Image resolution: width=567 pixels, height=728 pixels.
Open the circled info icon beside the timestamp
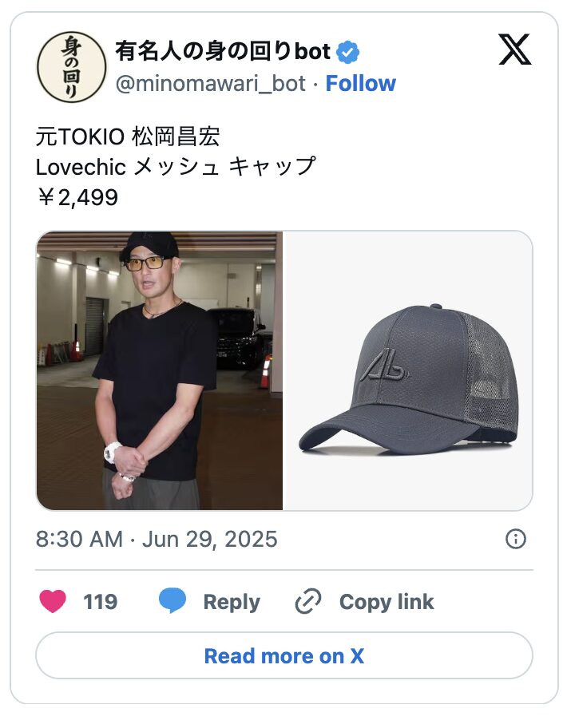516,540
